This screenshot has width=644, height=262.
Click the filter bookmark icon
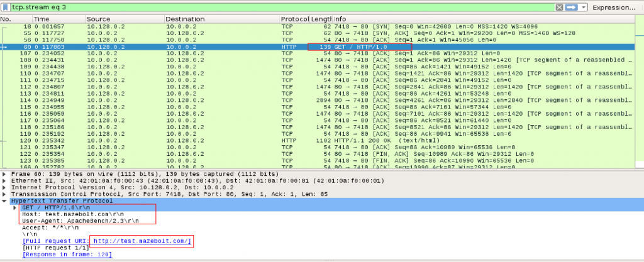pos(6,8)
